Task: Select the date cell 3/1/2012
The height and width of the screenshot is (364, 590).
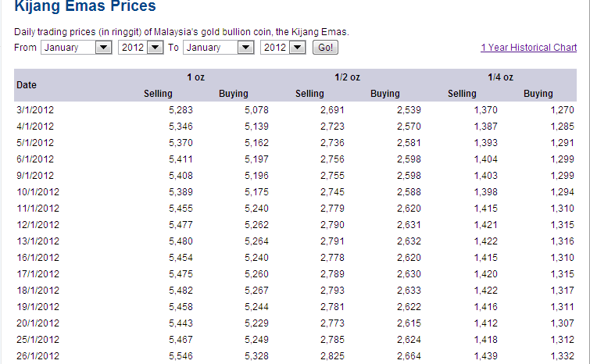Action: click(35, 110)
